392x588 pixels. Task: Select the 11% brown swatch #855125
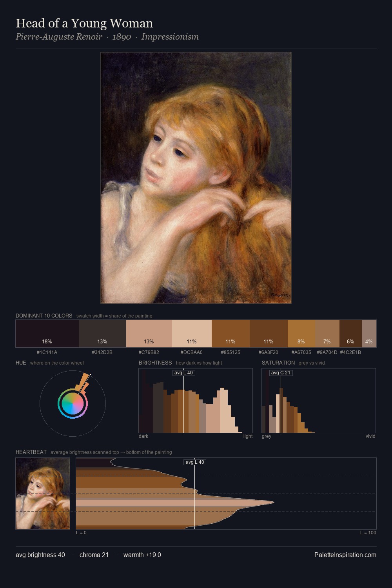tap(230, 334)
